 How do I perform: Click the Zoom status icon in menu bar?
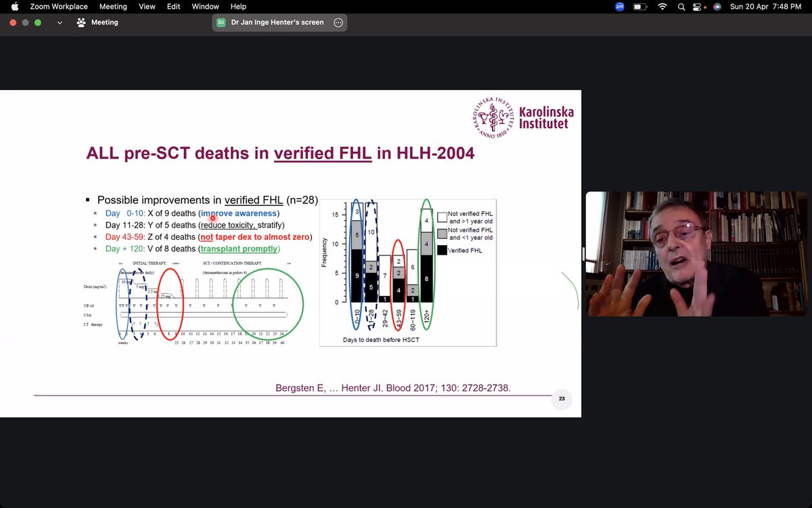tap(619, 6)
